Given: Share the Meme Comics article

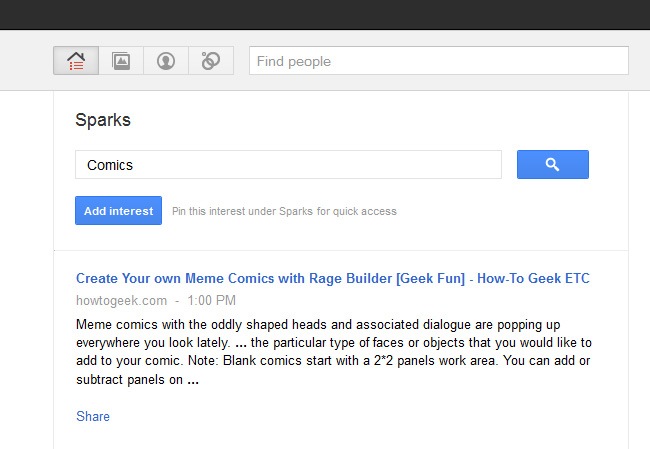Looking at the screenshot, I should tap(93, 416).
